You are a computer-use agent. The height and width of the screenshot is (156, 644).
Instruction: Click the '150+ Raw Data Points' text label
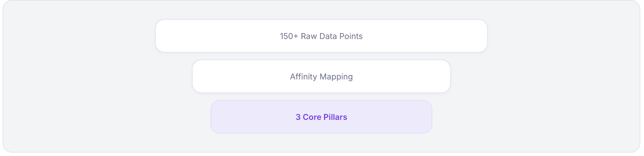pyautogui.click(x=321, y=36)
